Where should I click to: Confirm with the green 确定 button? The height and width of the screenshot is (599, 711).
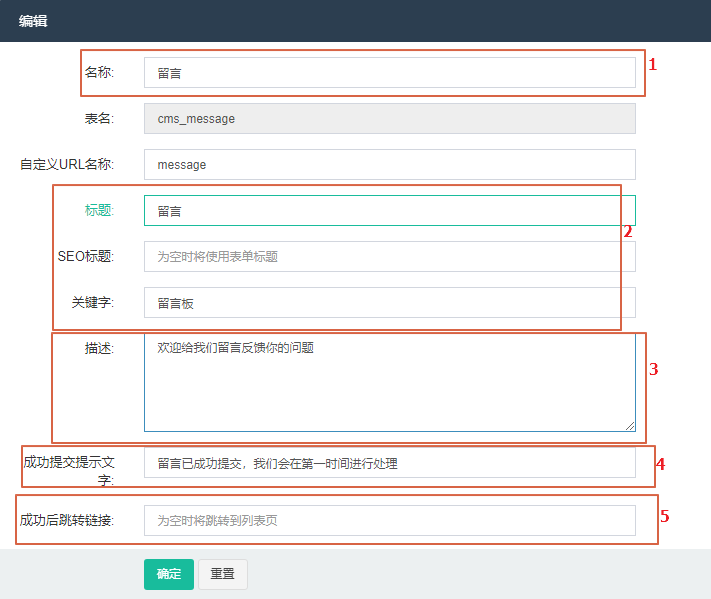pyautogui.click(x=169, y=574)
